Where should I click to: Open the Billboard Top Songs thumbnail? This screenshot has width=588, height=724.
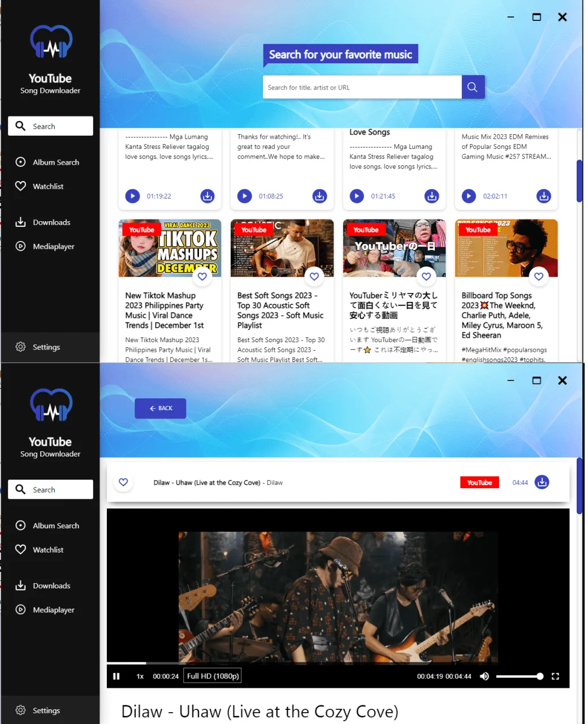point(507,248)
